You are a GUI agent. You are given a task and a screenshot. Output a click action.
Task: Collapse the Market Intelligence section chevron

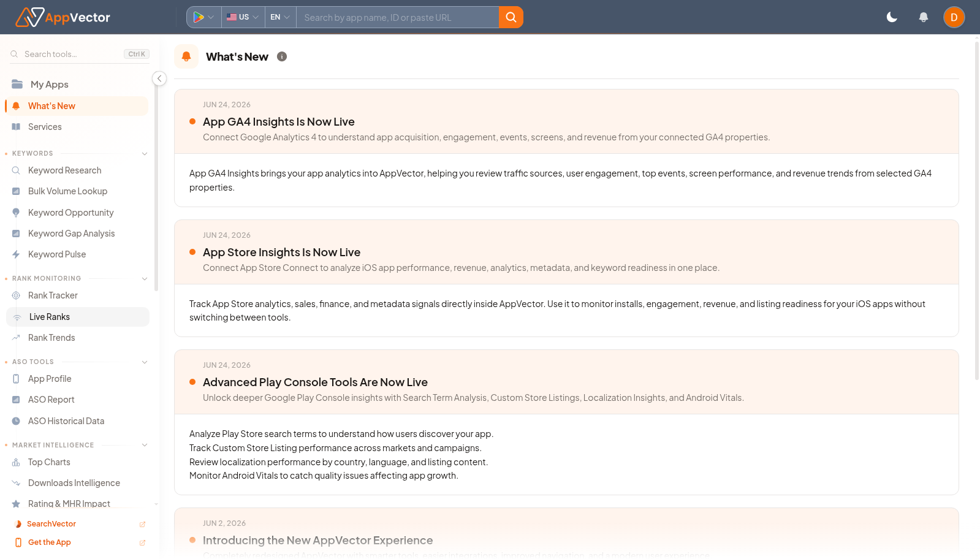[145, 445]
